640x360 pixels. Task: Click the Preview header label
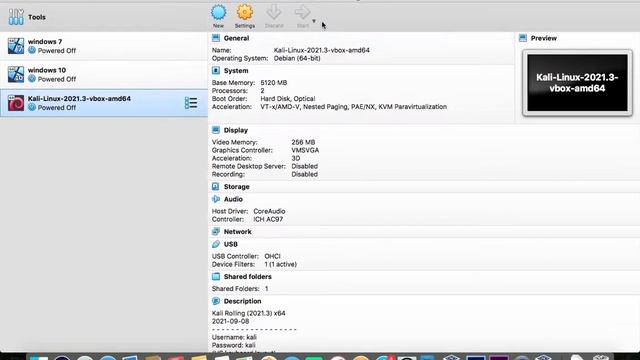(x=544, y=38)
